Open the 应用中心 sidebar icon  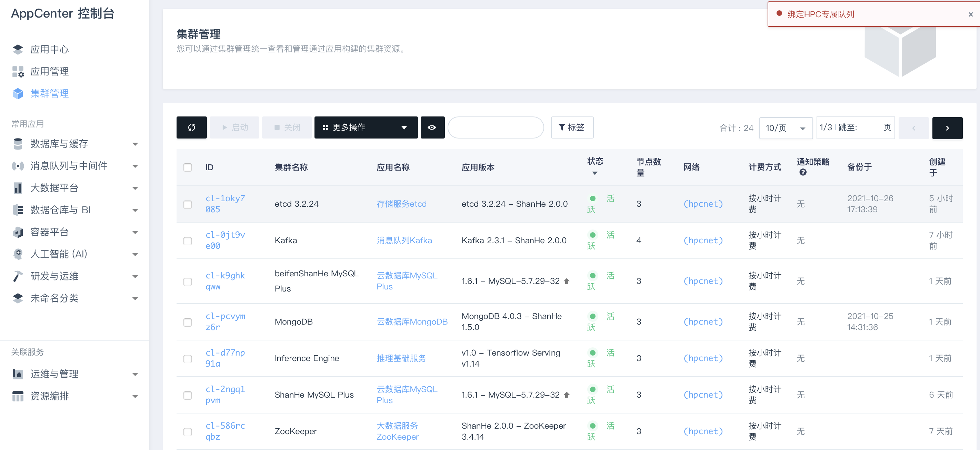point(18,49)
